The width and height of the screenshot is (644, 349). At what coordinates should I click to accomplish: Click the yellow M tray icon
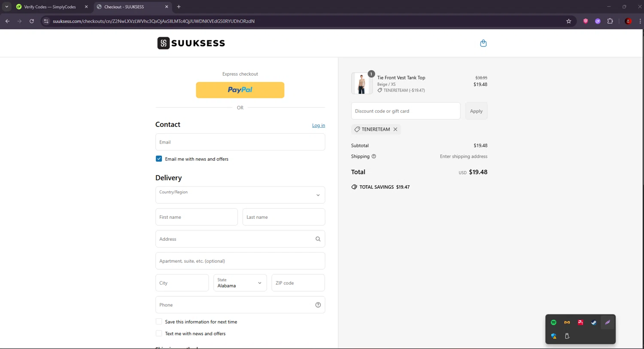pyautogui.click(x=567, y=322)
